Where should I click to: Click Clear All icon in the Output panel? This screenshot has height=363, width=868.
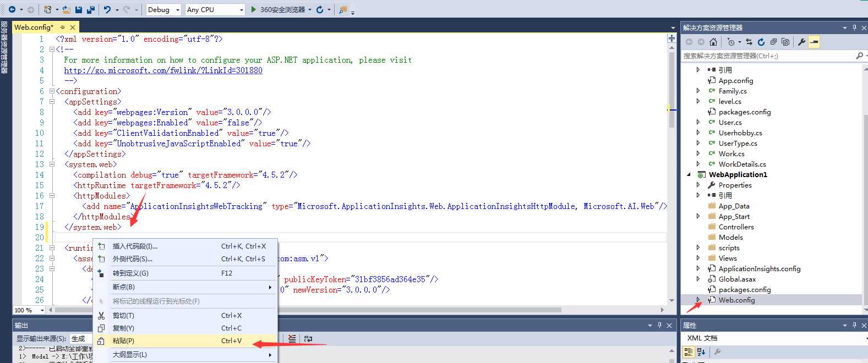pyautogui.click(x=292, y=339)
